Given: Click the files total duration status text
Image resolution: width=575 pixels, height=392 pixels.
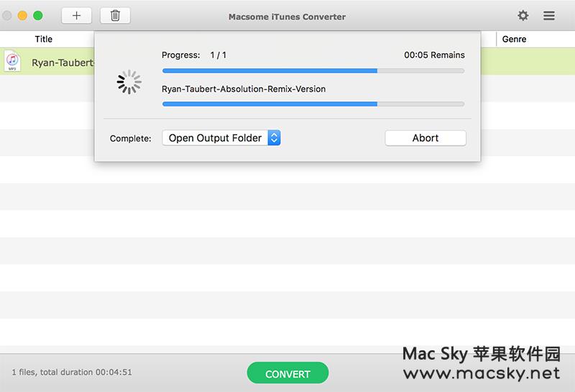Looking at the screenshot, I should [72, 372].
